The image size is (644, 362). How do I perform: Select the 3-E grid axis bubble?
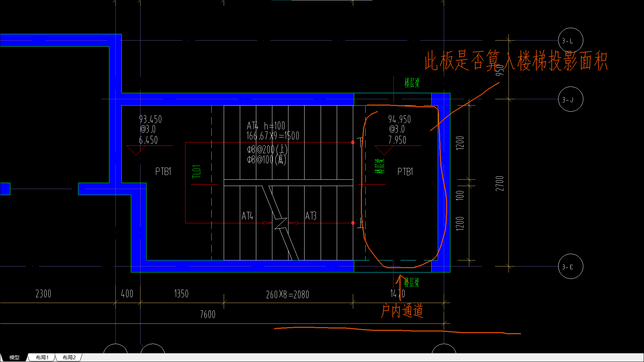point(570,267)
